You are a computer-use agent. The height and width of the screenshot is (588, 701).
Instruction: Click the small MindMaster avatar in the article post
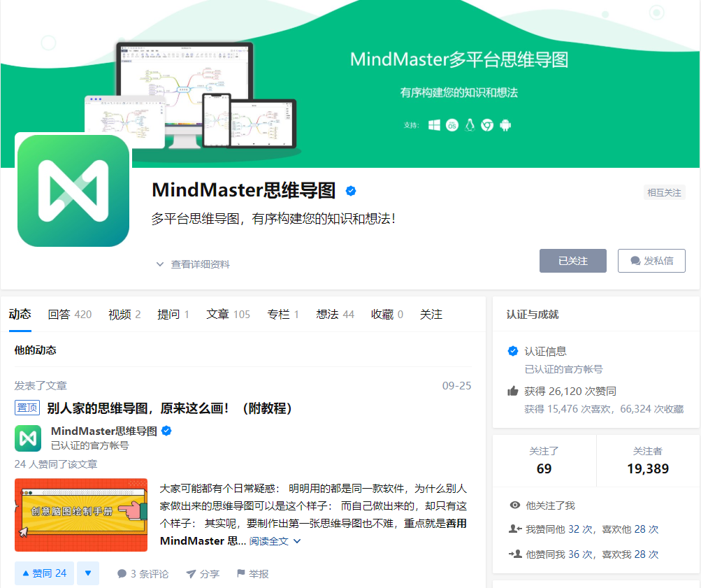[28, 438]
